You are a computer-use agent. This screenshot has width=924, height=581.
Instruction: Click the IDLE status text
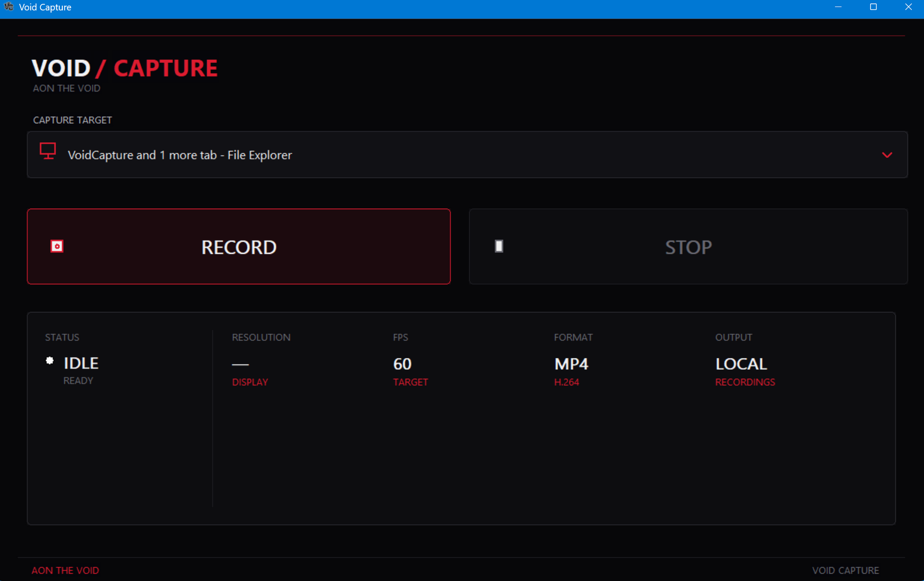click(81, 363)
